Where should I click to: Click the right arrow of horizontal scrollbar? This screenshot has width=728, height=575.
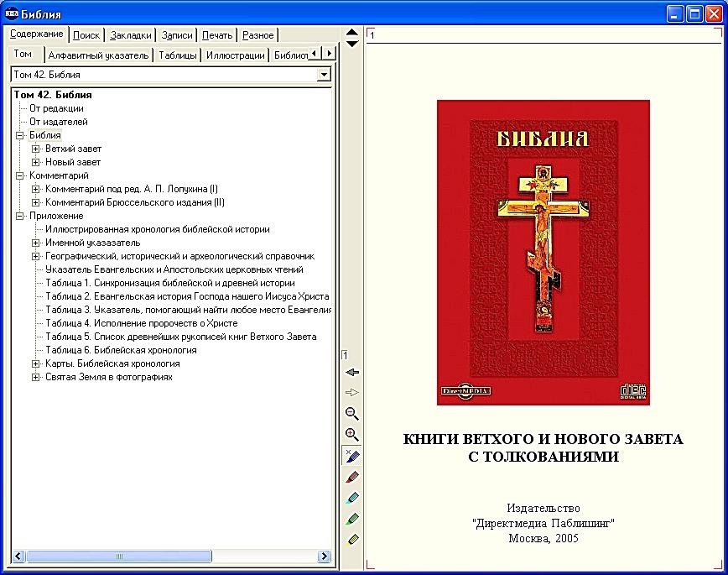[x=324, y=556]
